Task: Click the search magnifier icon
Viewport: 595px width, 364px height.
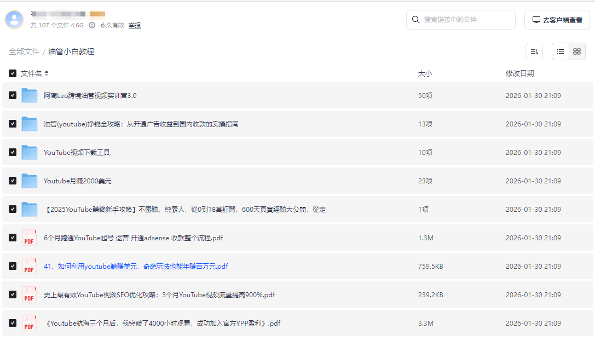Action: click(x=416, y=20)
